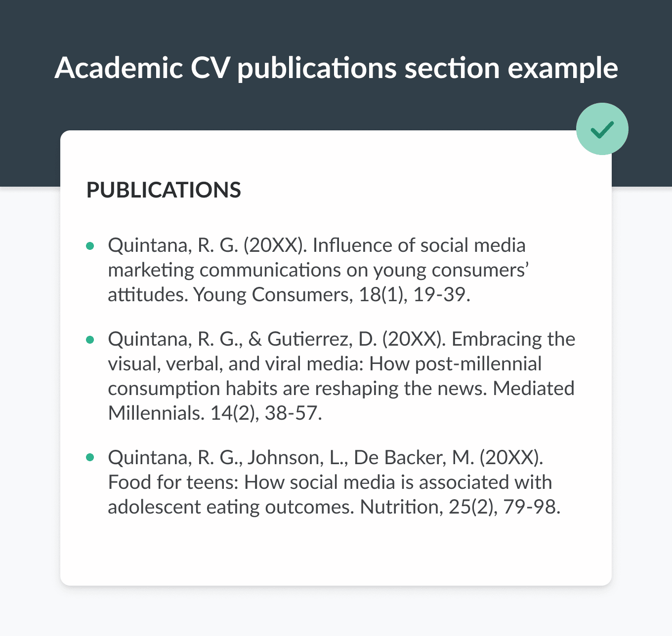Click 'Embracing the' text in second entry
This screenshot has height=636, width=672.
(513, 339)
